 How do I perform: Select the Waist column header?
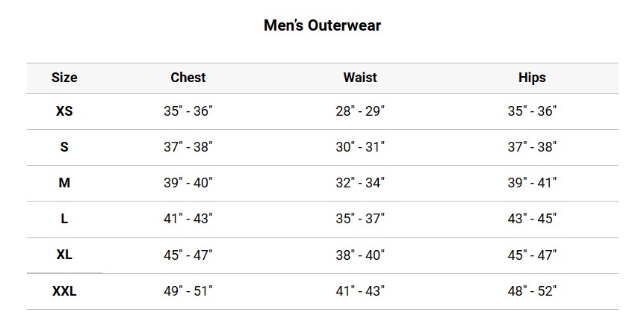pyautogui.click(x=360, y=78)
